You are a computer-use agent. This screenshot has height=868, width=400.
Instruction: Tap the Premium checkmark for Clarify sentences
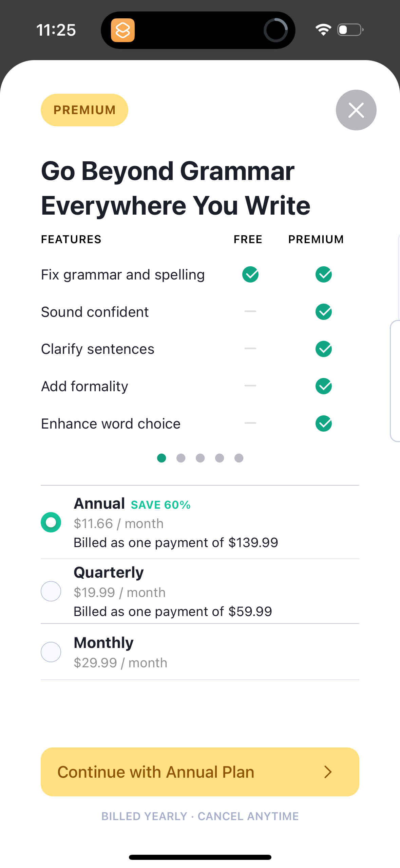(323, 349)
